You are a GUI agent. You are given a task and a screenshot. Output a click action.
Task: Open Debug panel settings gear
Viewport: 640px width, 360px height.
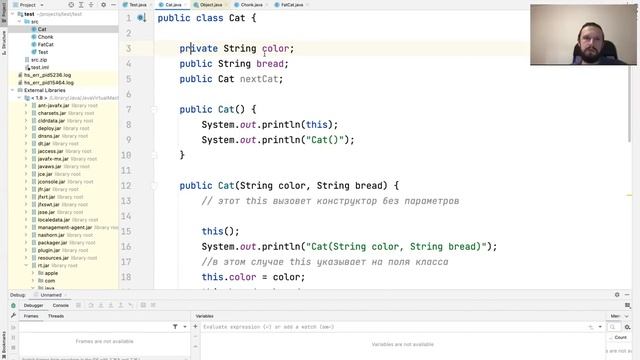pos(617,295)
